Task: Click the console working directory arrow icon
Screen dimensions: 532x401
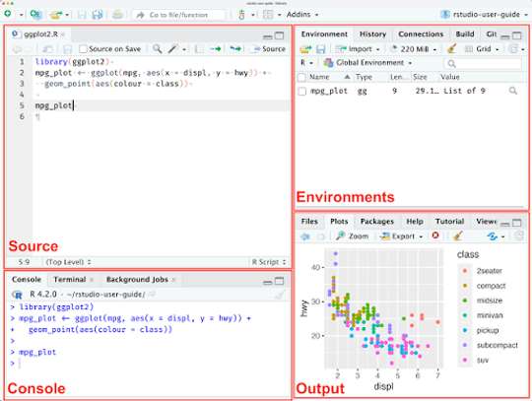Action: pyautogui.click(x=152, y=295)
